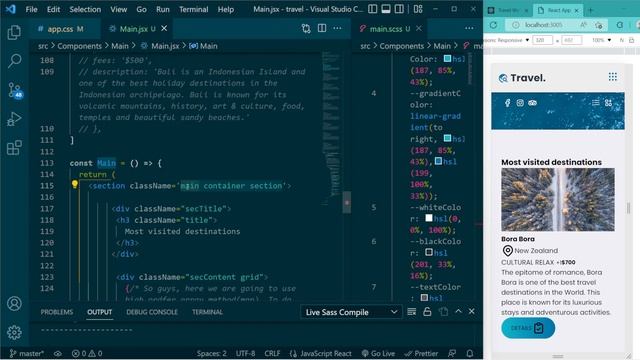640x360 pixels.
Task: Open Source Control view with 48 badge
Action: [x=15, y=90]
